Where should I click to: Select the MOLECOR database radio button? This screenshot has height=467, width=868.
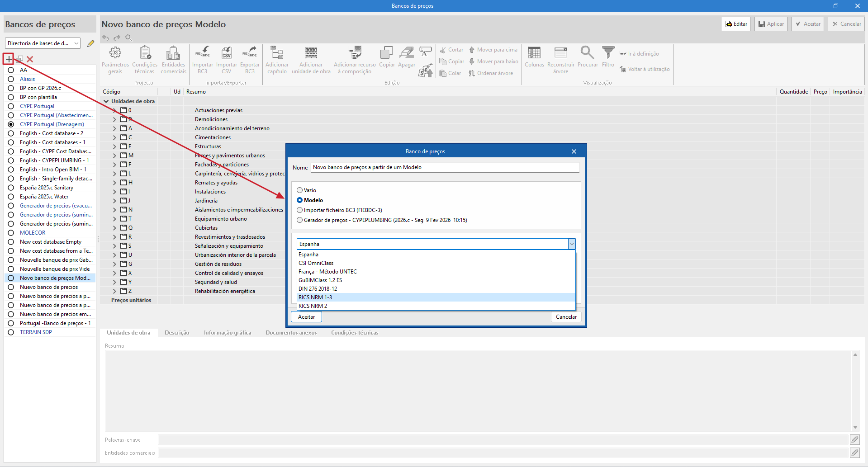point(11,233)
